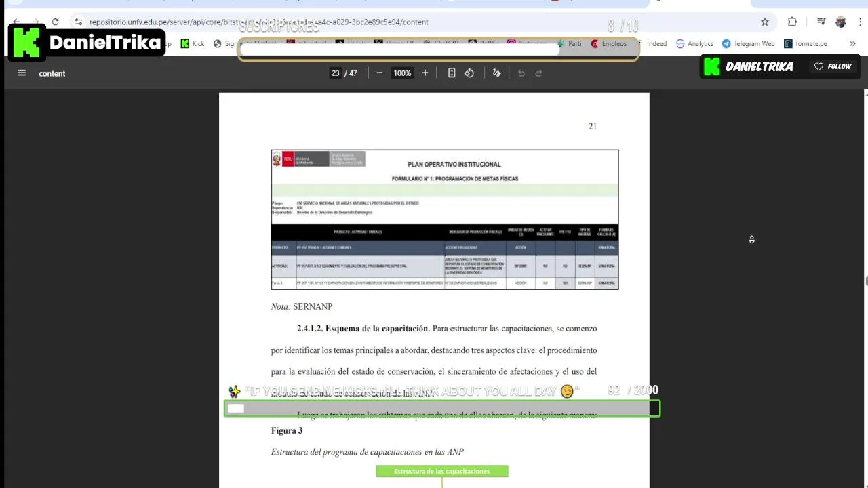The image size is (868, 488).
Task: Click the 'FORMULARIO N° 1' subtitle in table image
Action: point(454,179)
